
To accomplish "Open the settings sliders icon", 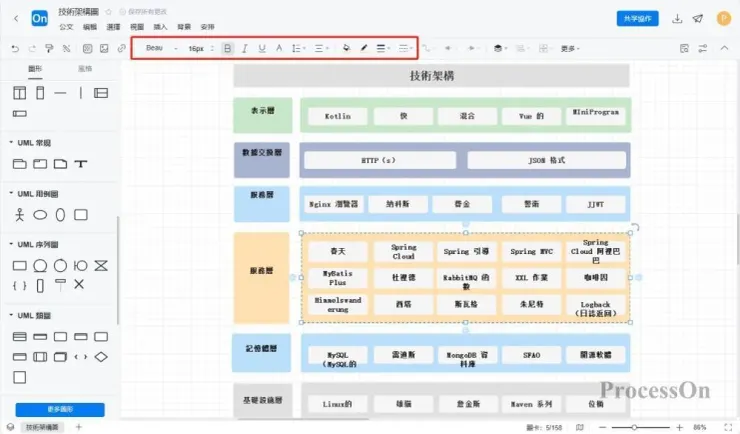I will 703,48.
